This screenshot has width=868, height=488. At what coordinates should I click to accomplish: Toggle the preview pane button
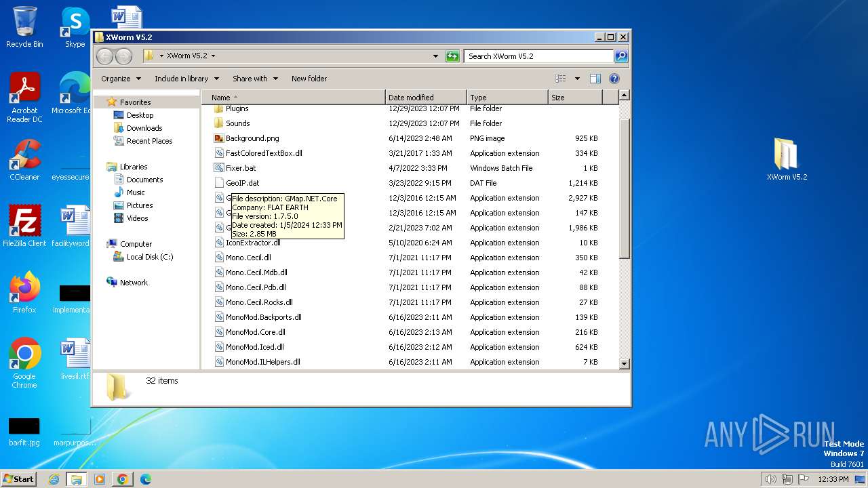point(595,79)
